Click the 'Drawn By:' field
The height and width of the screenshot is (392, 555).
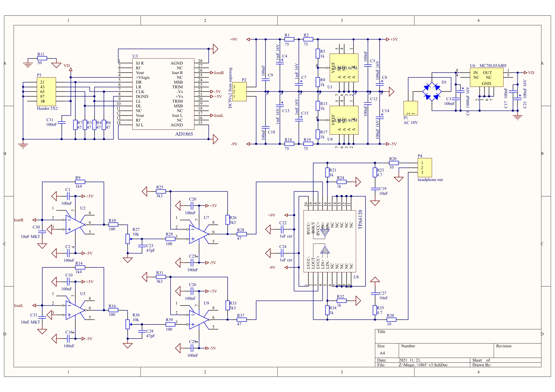pyautogui.click(x=505, y=365)
